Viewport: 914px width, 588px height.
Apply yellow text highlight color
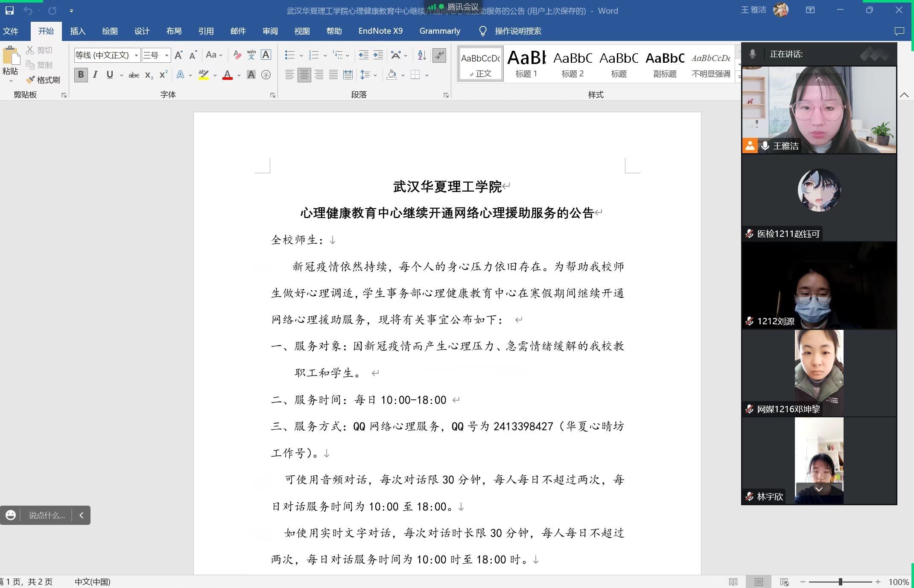click(204, 75)
